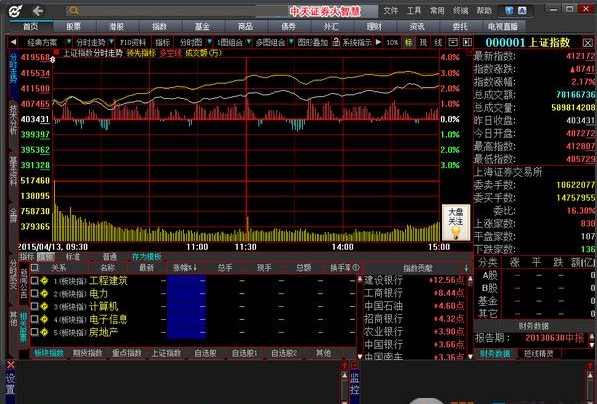
Task: Switch to the 电视直播 tab
Action: click(503, 26)
